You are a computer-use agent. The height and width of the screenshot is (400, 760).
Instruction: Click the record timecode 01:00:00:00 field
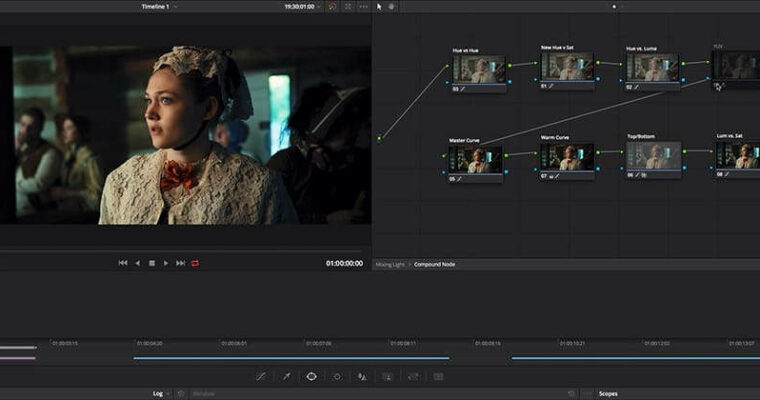344,263
